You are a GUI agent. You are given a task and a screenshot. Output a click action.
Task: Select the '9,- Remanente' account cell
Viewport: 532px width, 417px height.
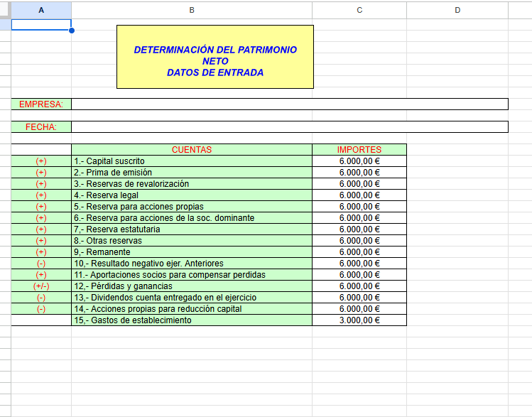click(192, 252)
